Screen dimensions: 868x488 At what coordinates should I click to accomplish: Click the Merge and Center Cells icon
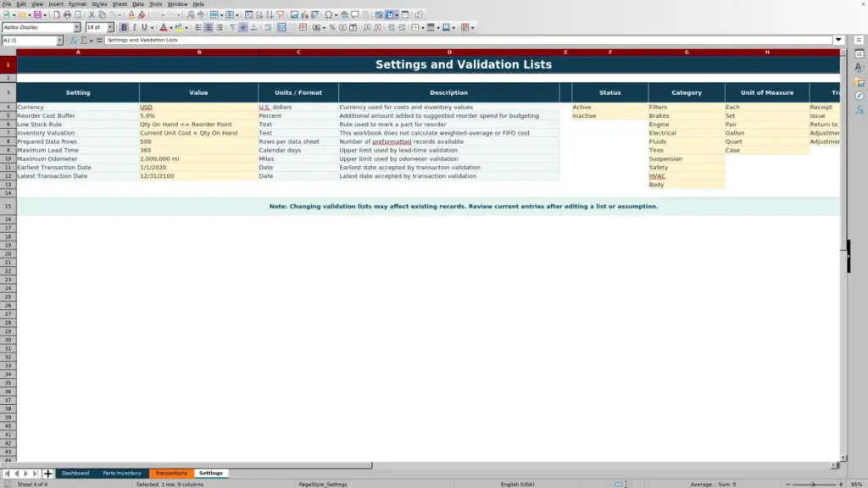(x=281, y=27)
